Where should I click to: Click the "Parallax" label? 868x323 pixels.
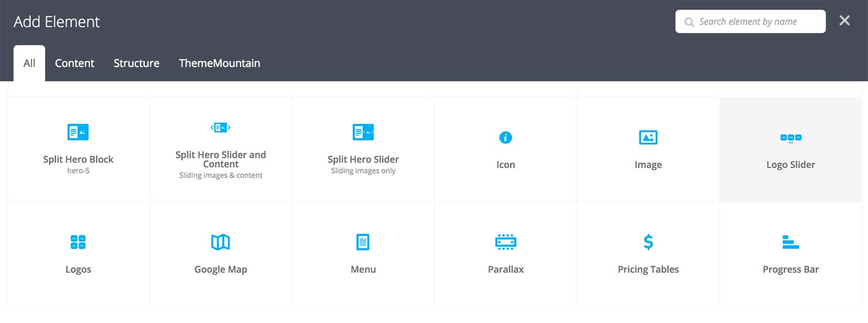click(506, 270)
